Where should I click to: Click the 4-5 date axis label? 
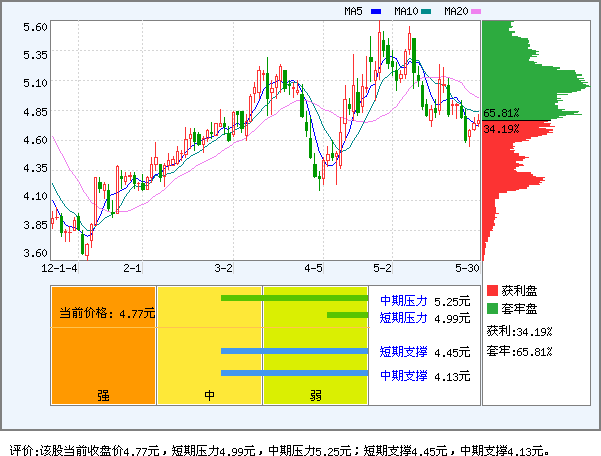[314, 268]
